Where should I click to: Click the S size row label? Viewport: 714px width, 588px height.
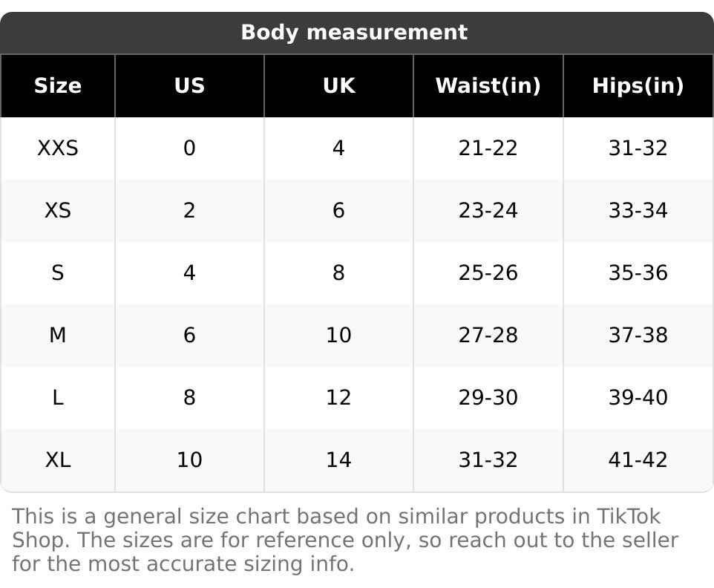tap(58, 273)
